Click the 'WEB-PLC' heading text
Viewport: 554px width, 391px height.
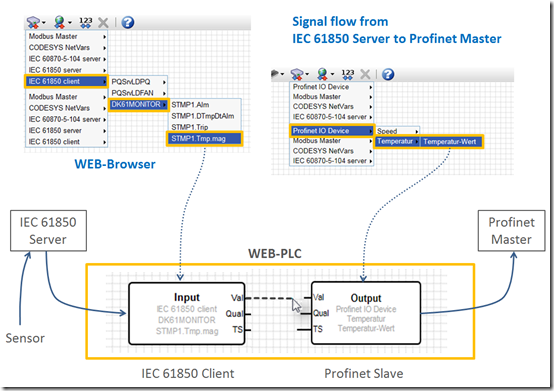[275, 254]
